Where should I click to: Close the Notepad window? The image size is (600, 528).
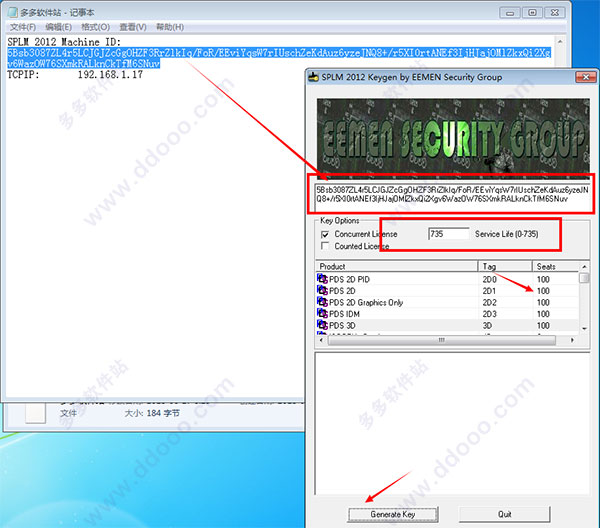[x=554, y=13]
